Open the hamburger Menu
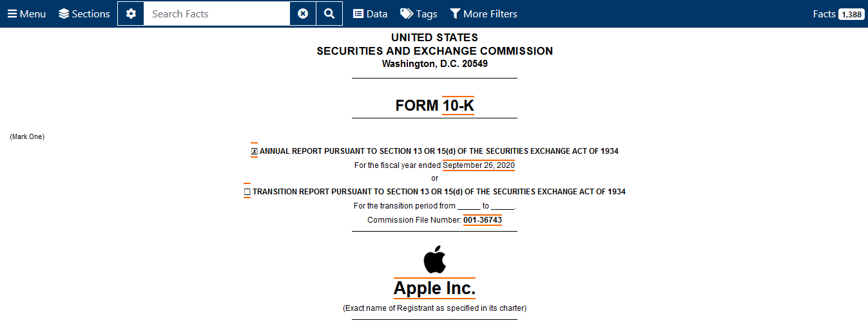Image resolution: width=868 pixels, height=334 pixels. point(26,14)
